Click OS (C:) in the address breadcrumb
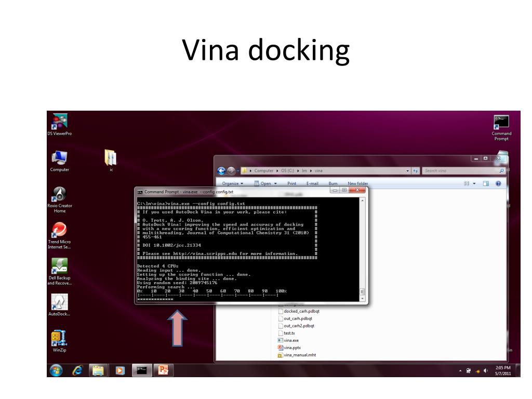The height and width of the screenshot is (399, 532). coord(287,170)
